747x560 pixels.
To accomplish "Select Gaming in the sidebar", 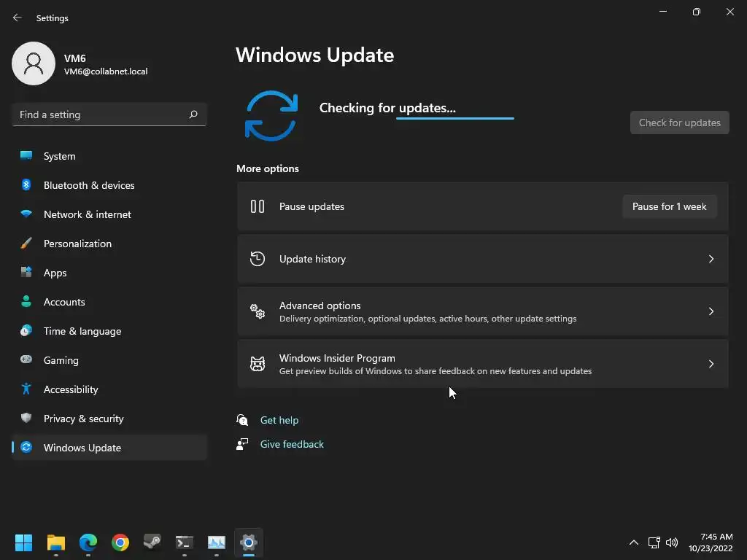I will pyautogui.click(x=109, y=359).
